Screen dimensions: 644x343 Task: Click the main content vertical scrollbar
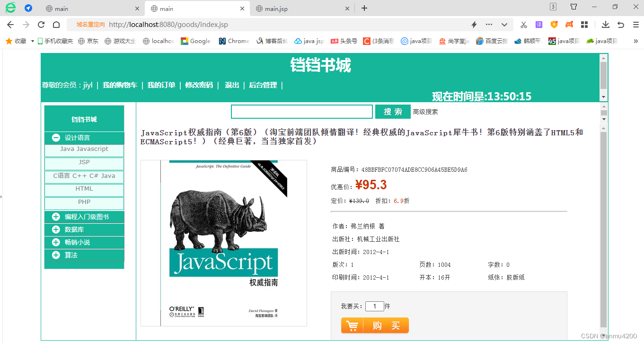pos(603,229)
